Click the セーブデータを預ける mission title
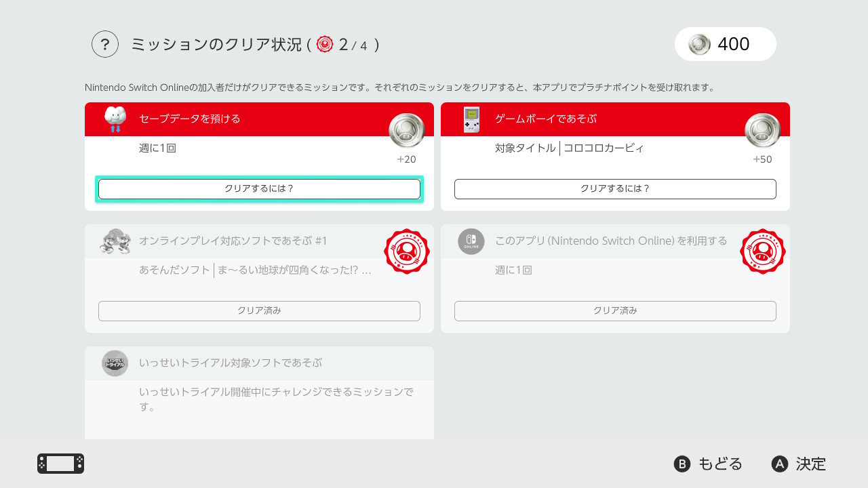The height and width of the screenshot is (488, 868). [190, 119]
